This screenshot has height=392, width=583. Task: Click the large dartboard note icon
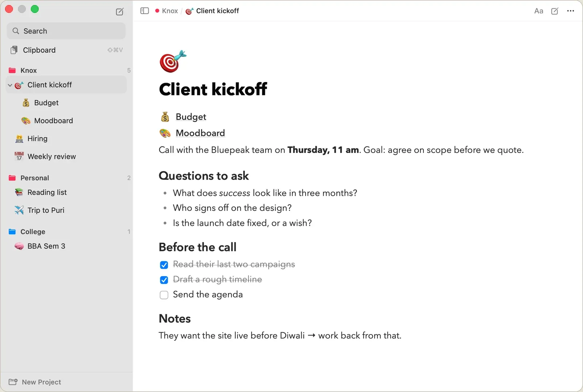pyautogui.click(x=173, y=61)
